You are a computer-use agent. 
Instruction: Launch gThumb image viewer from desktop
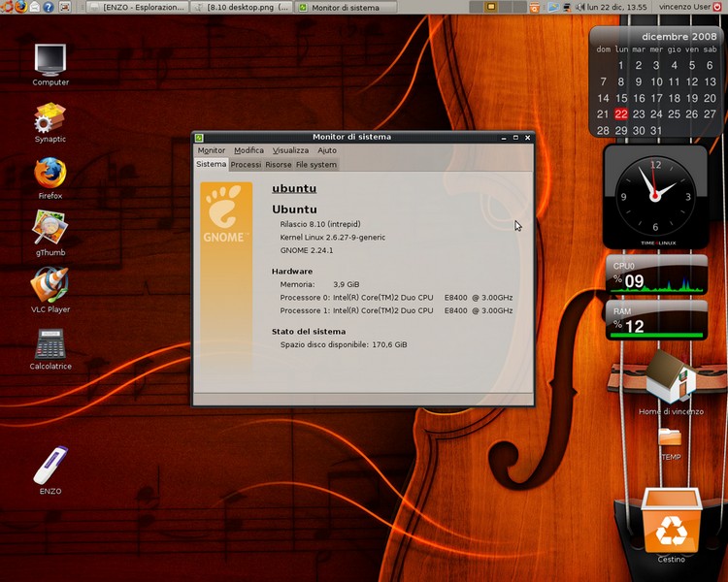(x=50, y=233)
